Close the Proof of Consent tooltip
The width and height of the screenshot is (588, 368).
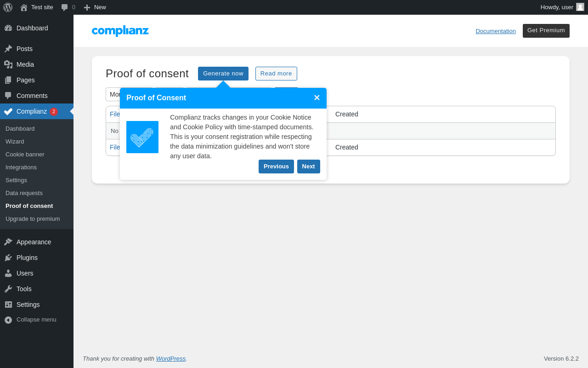tap(317, 98)
